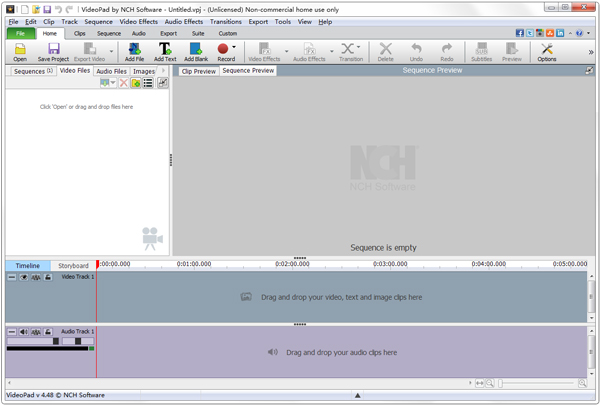Undock the media bin panel
This screenshot has height=405, width=600.
pyautogui.click(x=163, y=83)
